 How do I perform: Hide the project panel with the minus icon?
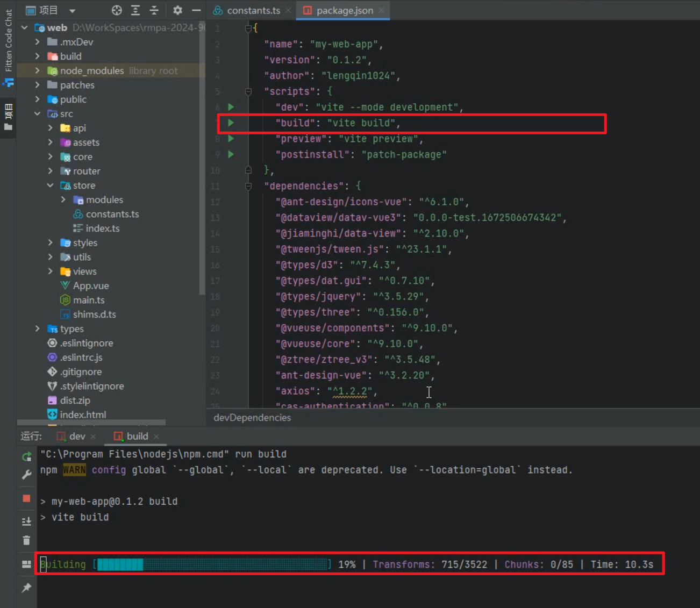pos(196,10)
